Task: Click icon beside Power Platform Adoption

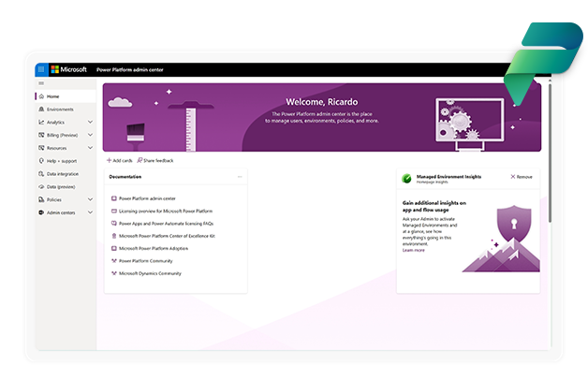Action: click(x=114, y=248)
